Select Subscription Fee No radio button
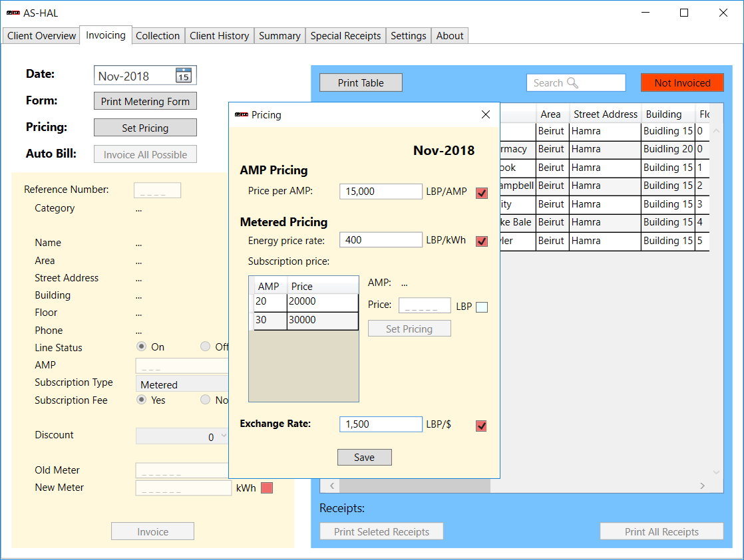744x560 pixels. pyautogui.click(x=205, y=400)
